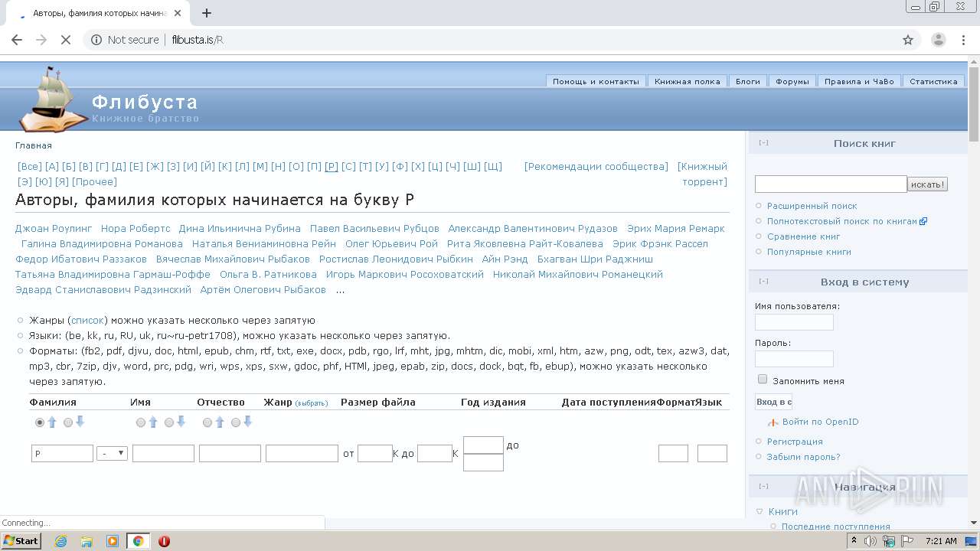Bookmark this page with star icon
The image size is (980, 551).
point(908,40)
